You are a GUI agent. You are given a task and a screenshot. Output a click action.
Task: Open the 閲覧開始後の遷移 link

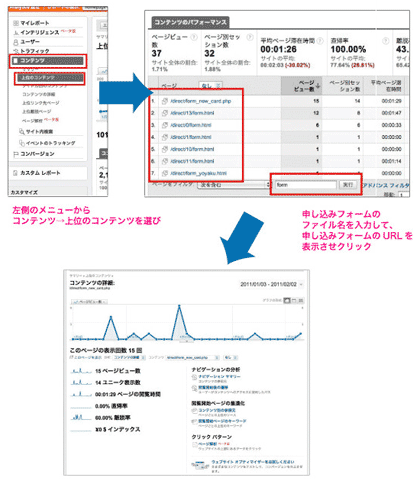[213, 387]
